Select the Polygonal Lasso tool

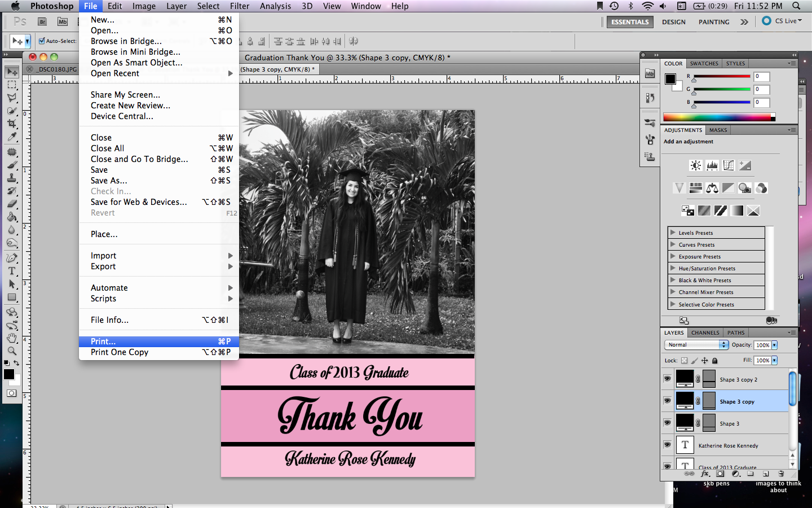coord(12,98)
